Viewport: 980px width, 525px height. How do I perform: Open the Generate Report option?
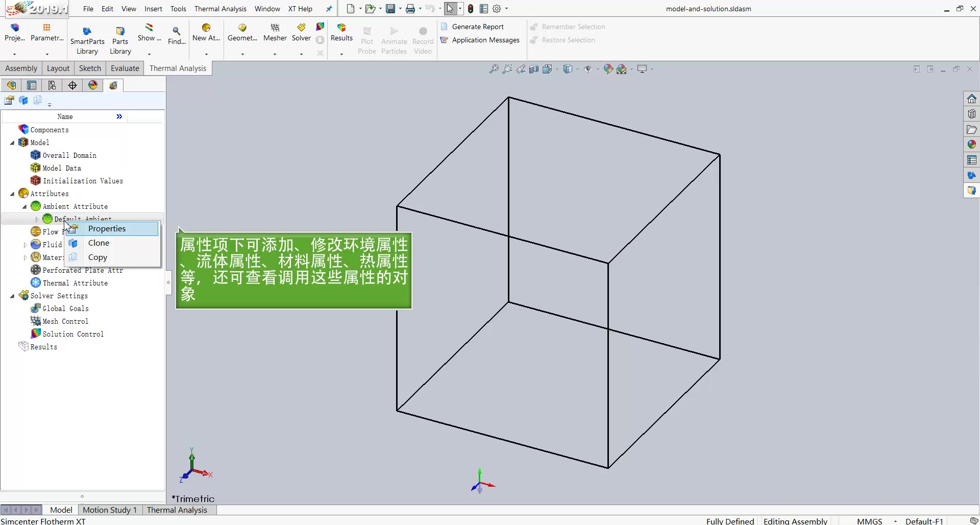[x=479, y=26]
